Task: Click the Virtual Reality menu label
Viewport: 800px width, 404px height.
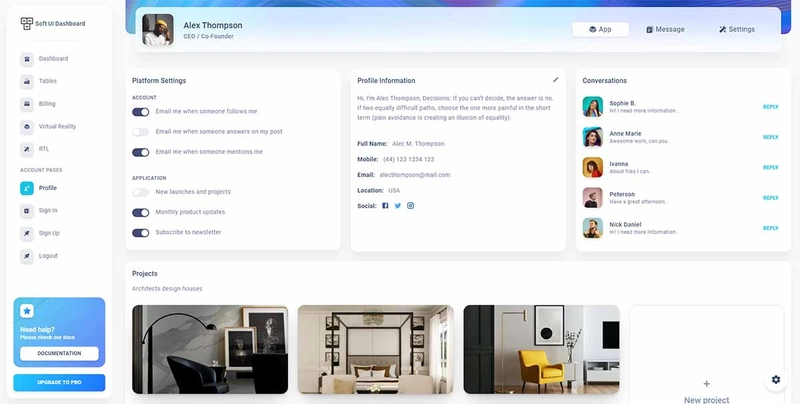Action: click(57, 127)
